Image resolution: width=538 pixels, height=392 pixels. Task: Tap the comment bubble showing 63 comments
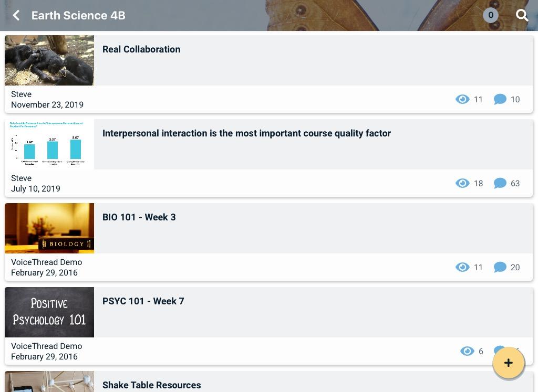[500, 183]
